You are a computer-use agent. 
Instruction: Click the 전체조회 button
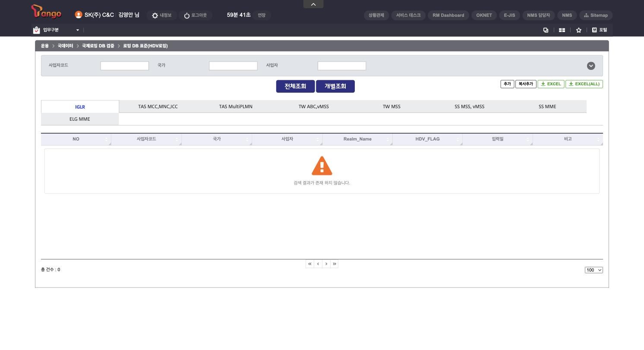click(295, 86)
